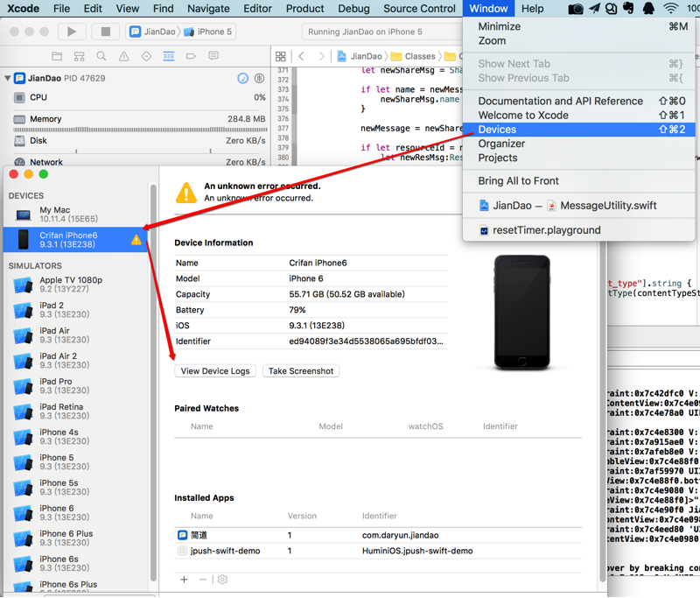Select iPad Air 2 simulator
Screen dimensions: 700x598
point(76,361)
